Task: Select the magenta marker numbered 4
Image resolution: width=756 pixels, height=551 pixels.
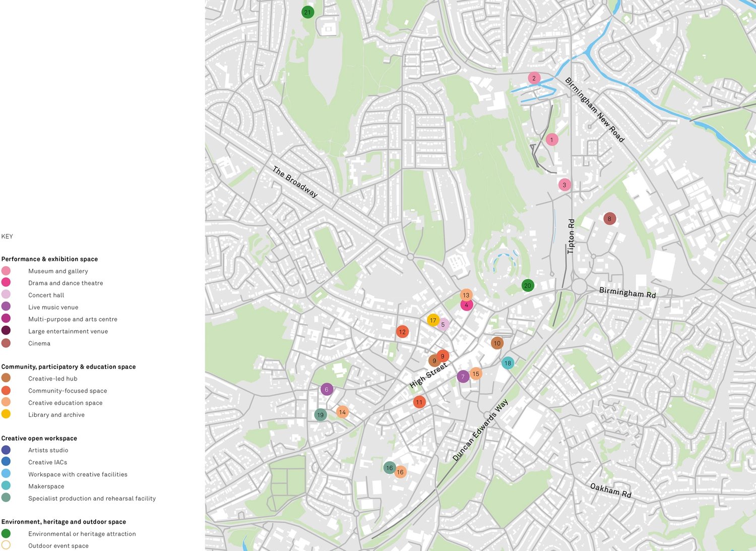Action: point(467,305)
